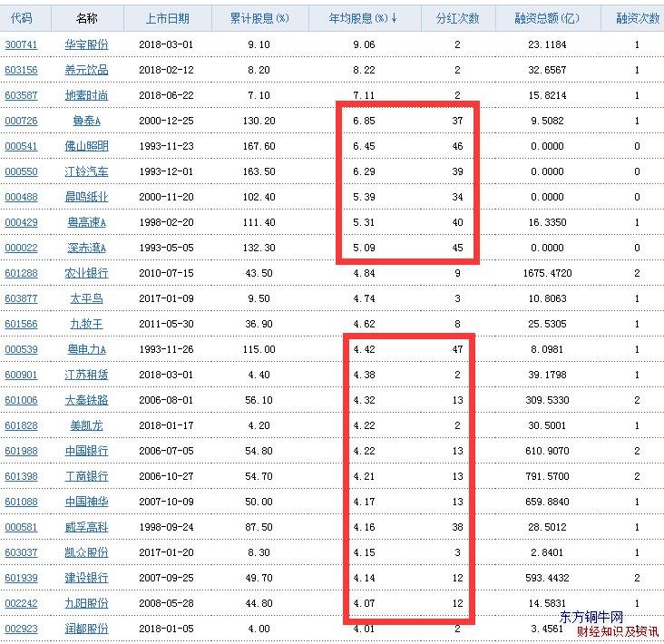Viewport: 664px width, 644px height.
Task: Open stock code link 000581
Action: (21, 527)
